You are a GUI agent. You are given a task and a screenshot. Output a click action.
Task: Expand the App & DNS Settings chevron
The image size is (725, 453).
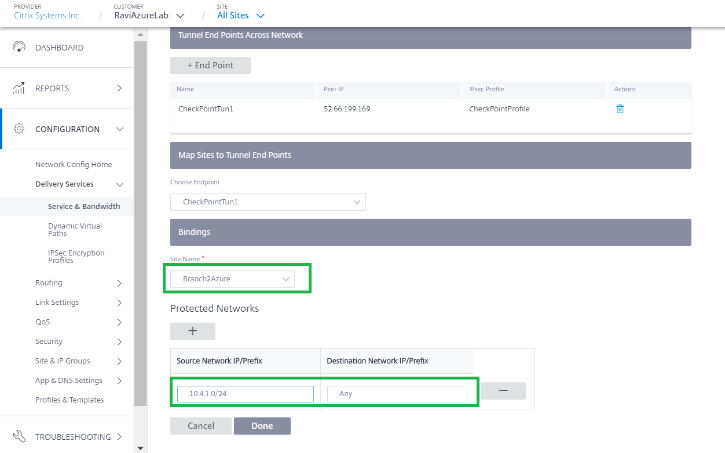click(x=119, y=380)
